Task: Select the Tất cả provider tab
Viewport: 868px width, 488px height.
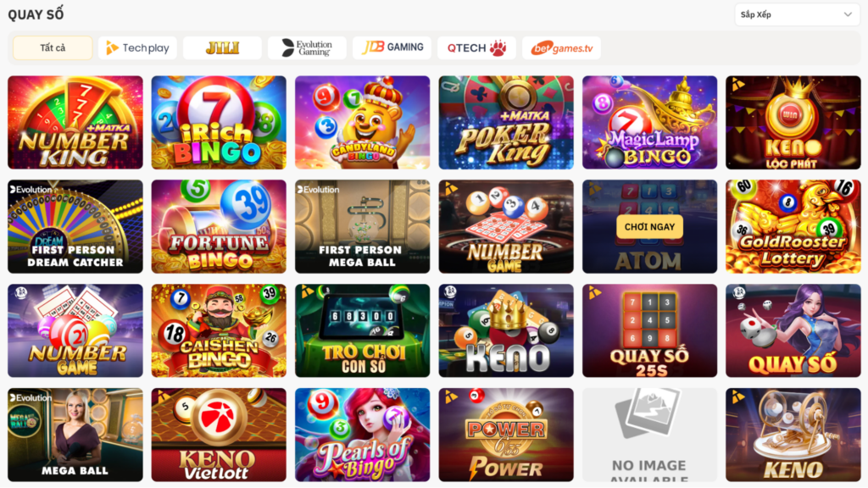Action: pyautogui.click(x=53, y=47)
